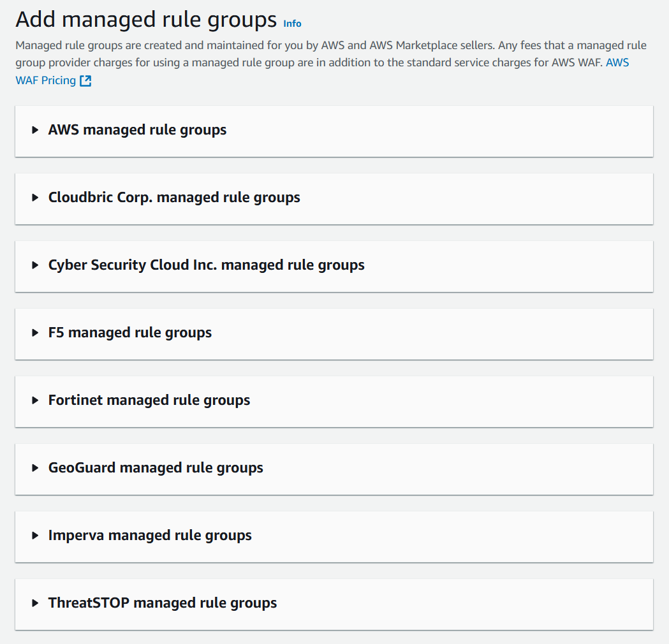
Task: Click the 'GeoGuard managed rule groups' title
Action: pos(156,468)
